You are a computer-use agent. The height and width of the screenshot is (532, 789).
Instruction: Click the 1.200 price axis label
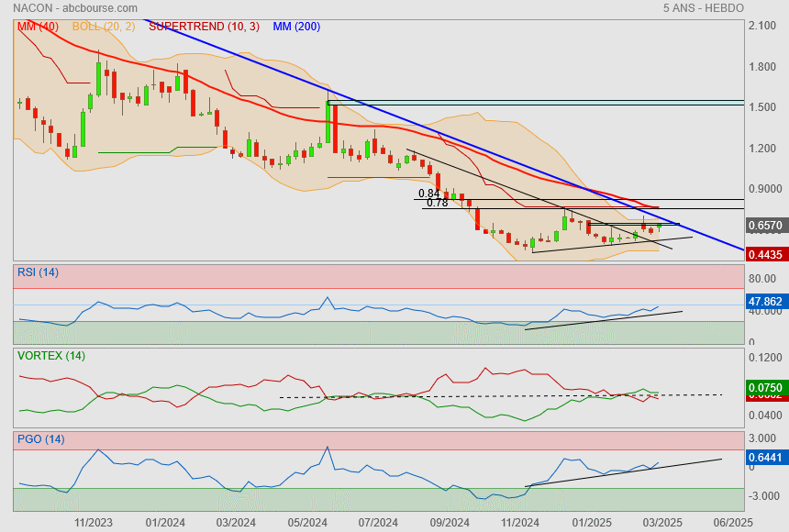[762, 149]
